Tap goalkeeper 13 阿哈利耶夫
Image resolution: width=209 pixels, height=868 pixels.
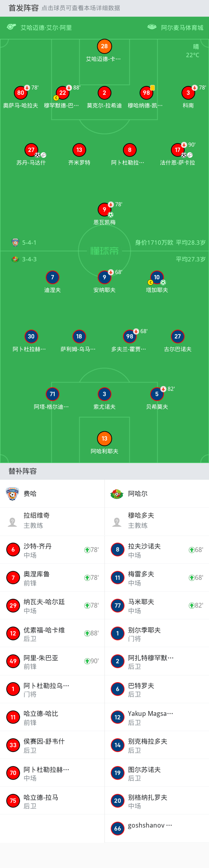pyautogui.click(x=104, y=439)
